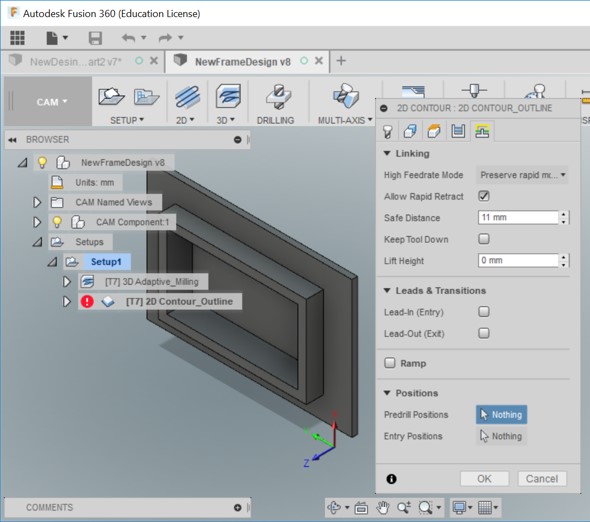
Task: Confirm dialog with OK button
Action: click(x=484, y=479)
